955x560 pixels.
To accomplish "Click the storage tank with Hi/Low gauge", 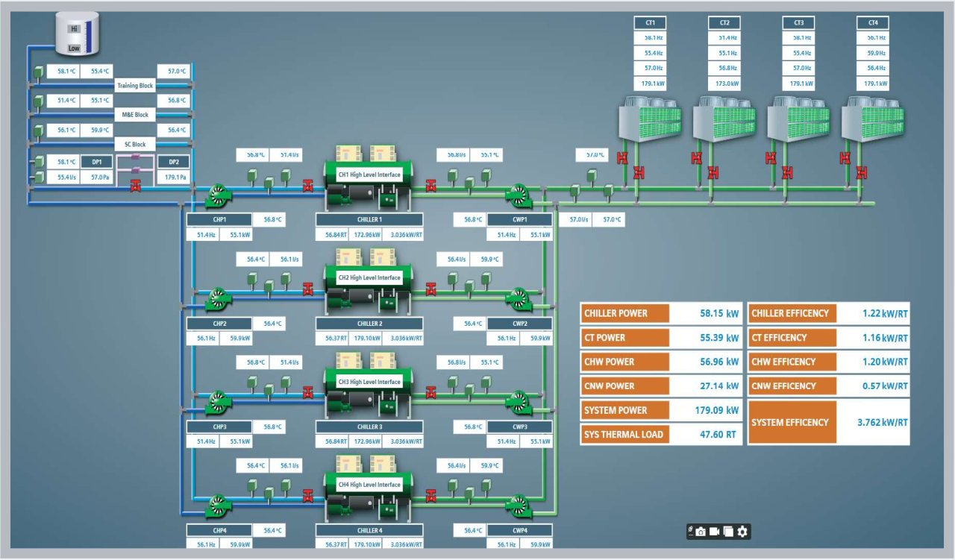I will click(x=80, y=36).
